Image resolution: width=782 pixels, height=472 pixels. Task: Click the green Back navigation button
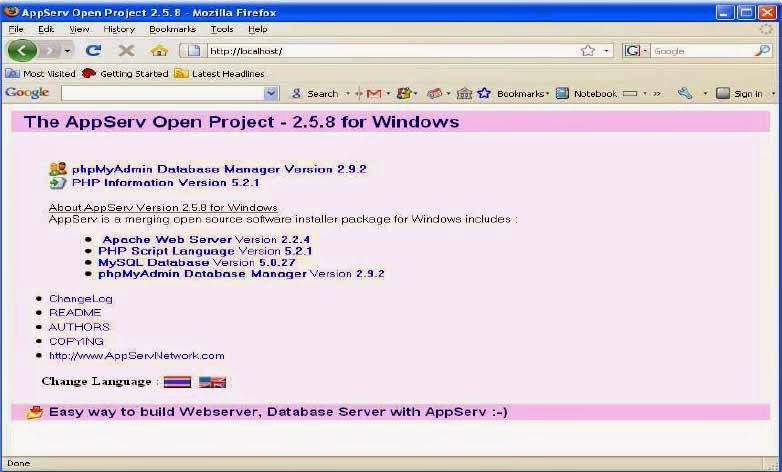click(x=22, y=50)
